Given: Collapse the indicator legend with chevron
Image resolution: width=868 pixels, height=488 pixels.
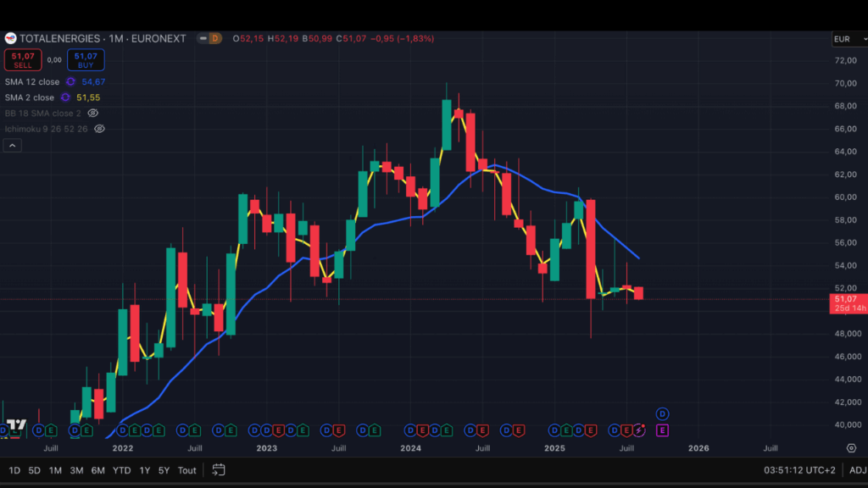Looking at the screenshot, I should tap(12, 146).
